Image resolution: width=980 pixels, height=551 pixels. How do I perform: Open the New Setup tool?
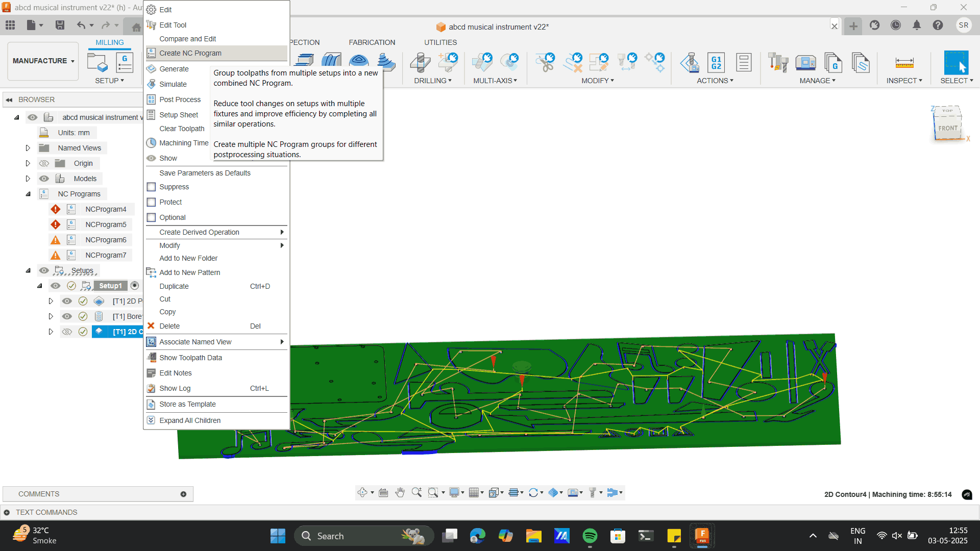click(x=97, y=63)
